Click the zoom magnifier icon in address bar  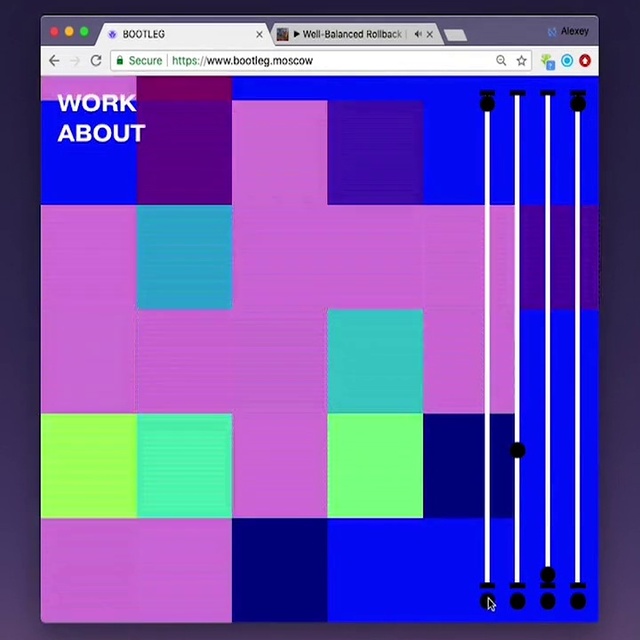pos(501,61)
